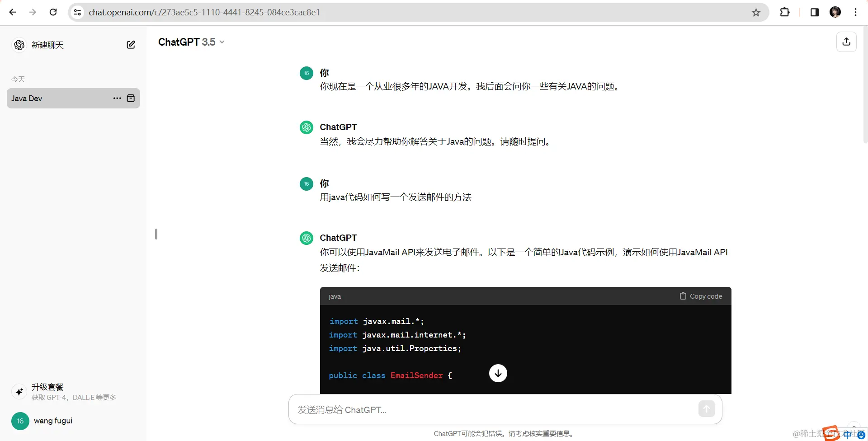Screen dimensions: 868x441
Task: Toggle the browser side panel icon
Action: pyautogui.click(x=815, y=12)
